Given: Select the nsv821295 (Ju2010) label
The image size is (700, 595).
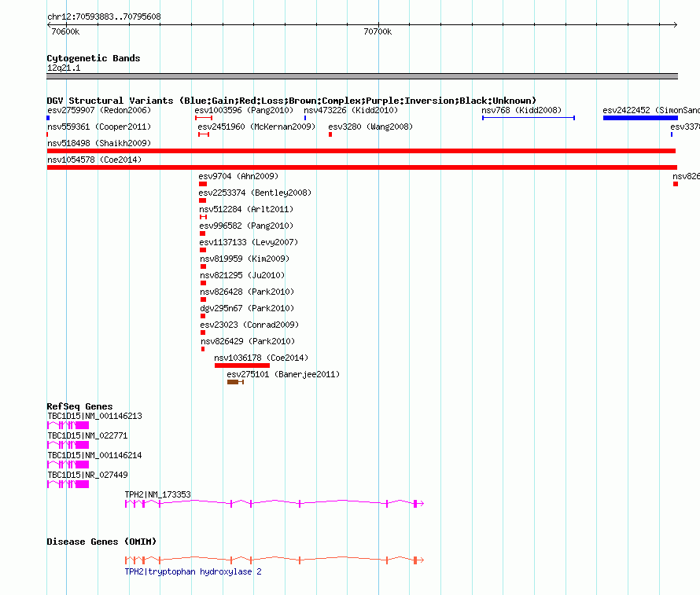Looking at the screenshot, I should pyautogui.click(x=242, y=275).
